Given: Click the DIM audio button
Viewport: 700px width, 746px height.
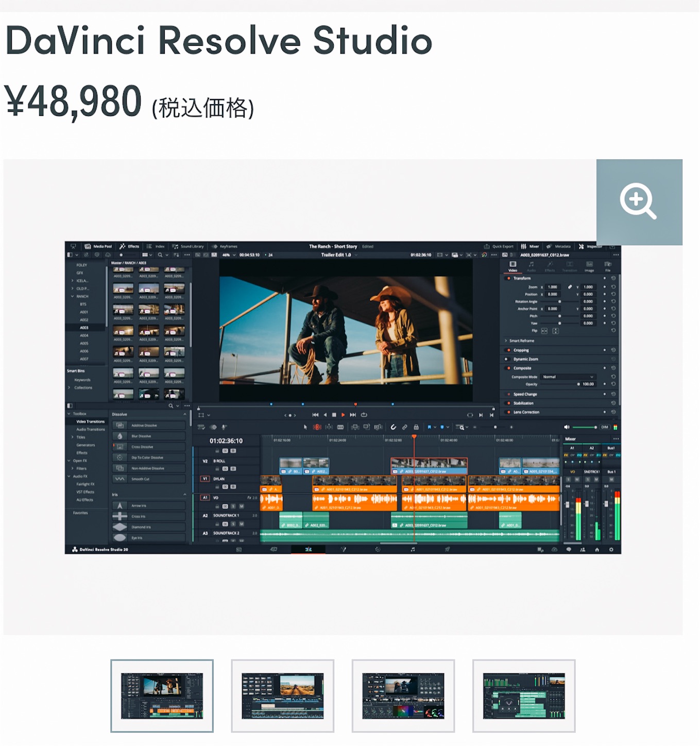Looking at the screenshot, I should (605, 427).
